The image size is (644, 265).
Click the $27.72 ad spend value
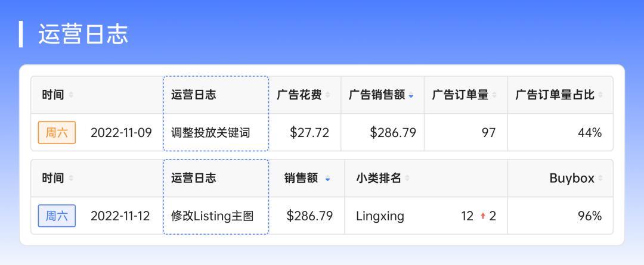point(309,133)
